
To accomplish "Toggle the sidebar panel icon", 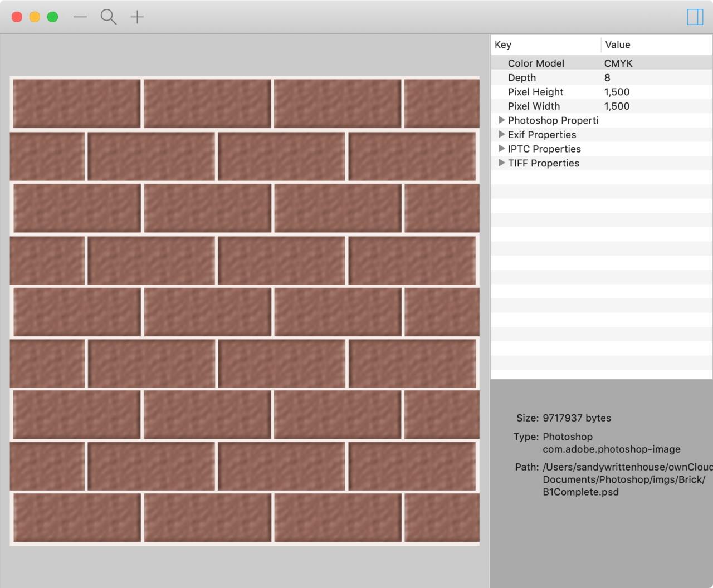I will coord(695,17).
